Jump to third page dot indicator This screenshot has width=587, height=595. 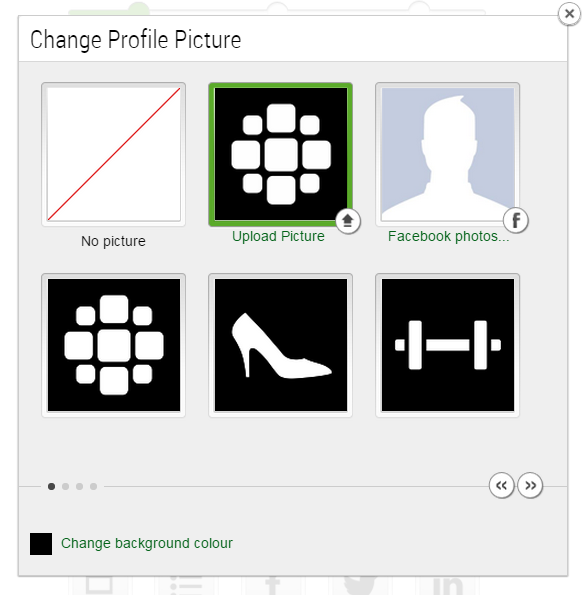click(79, 486)
